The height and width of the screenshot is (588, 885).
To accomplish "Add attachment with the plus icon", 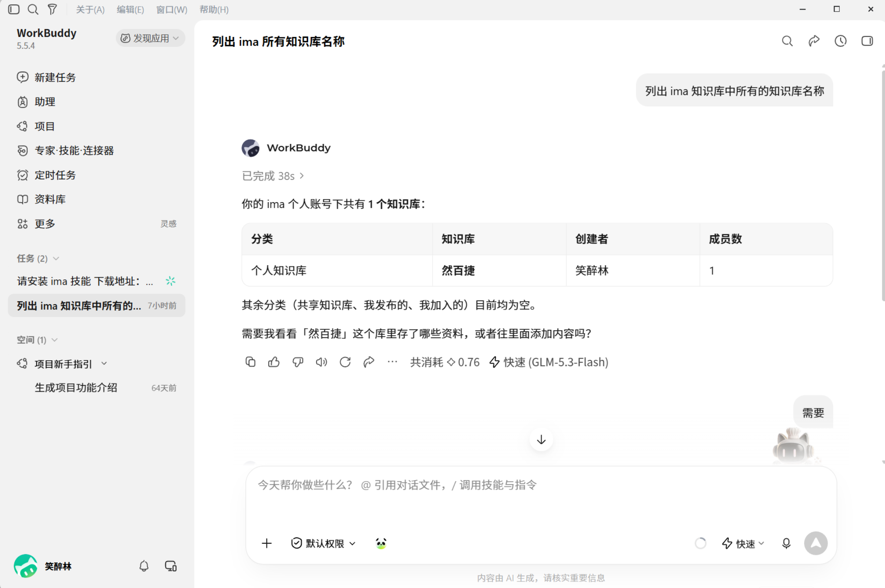I will [266, 543].
